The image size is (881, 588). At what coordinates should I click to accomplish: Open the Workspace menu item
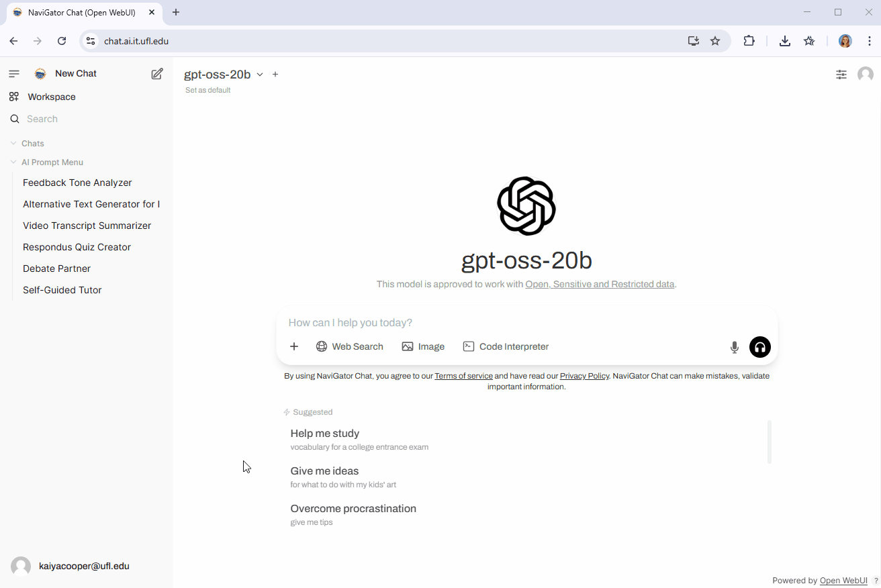coord(51,97)
